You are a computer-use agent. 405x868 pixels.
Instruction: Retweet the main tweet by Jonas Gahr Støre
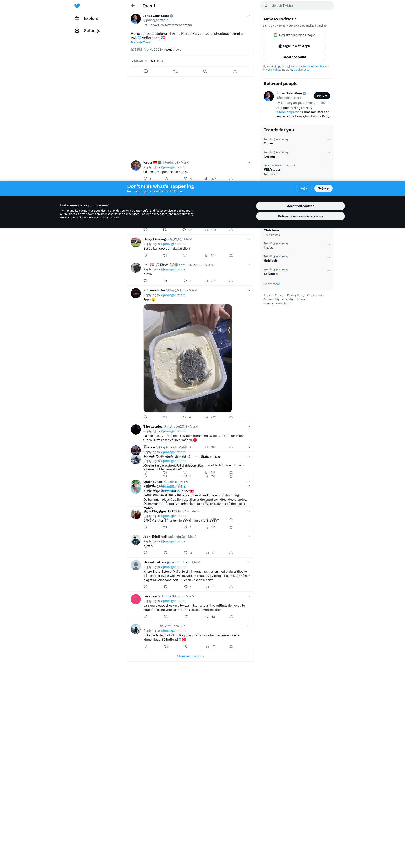[175, 71]
